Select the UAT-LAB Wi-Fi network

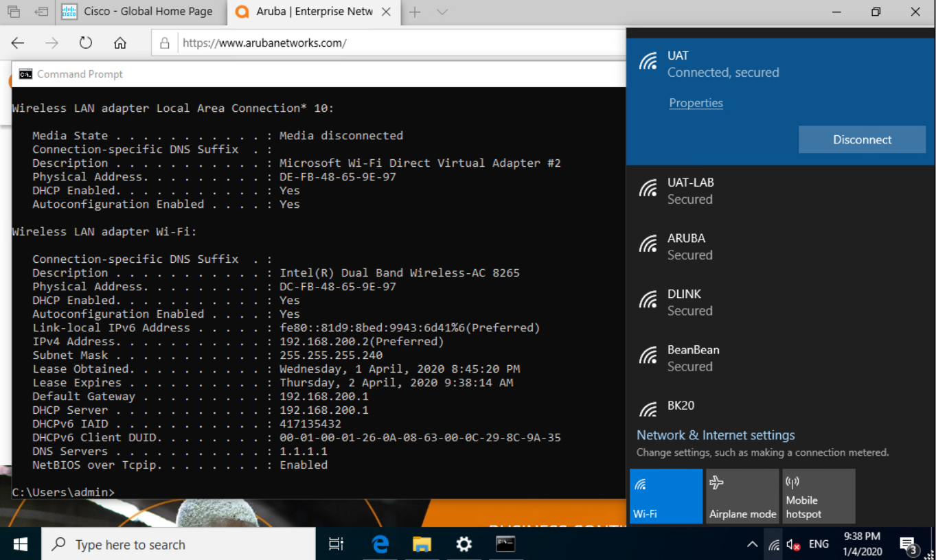780,191
